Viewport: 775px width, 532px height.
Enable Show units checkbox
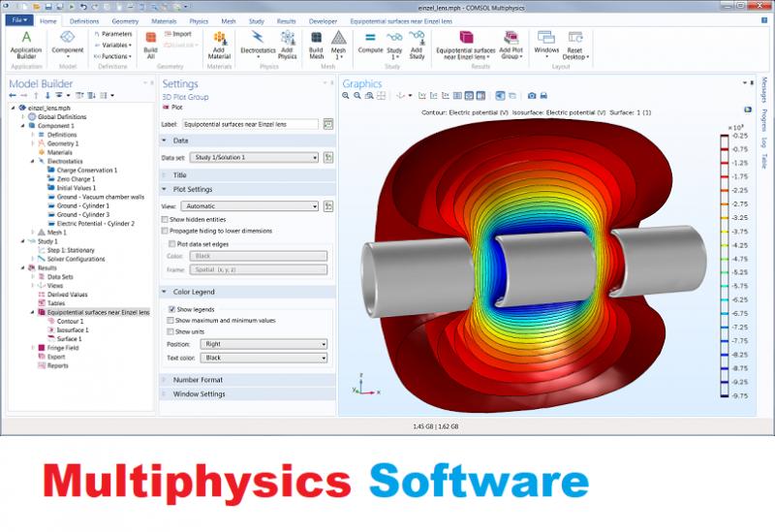tap(170, 332)
